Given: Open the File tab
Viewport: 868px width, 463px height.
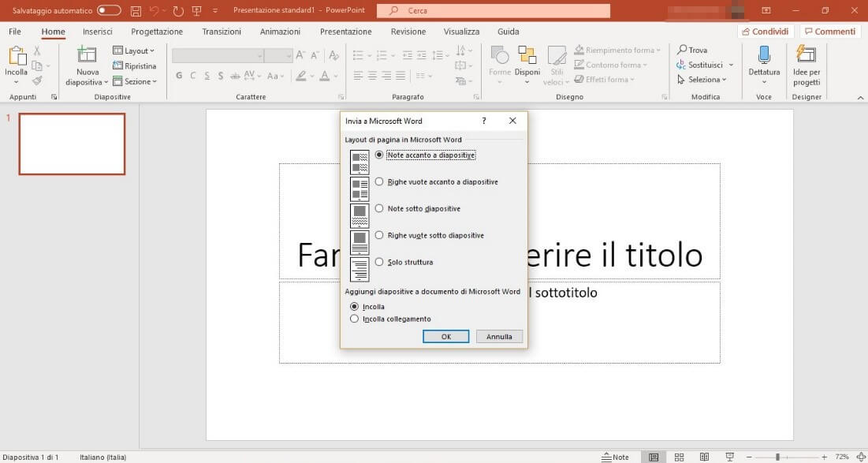Looking at the screenshot, I should pyautogui.click(x=15, y=32).
